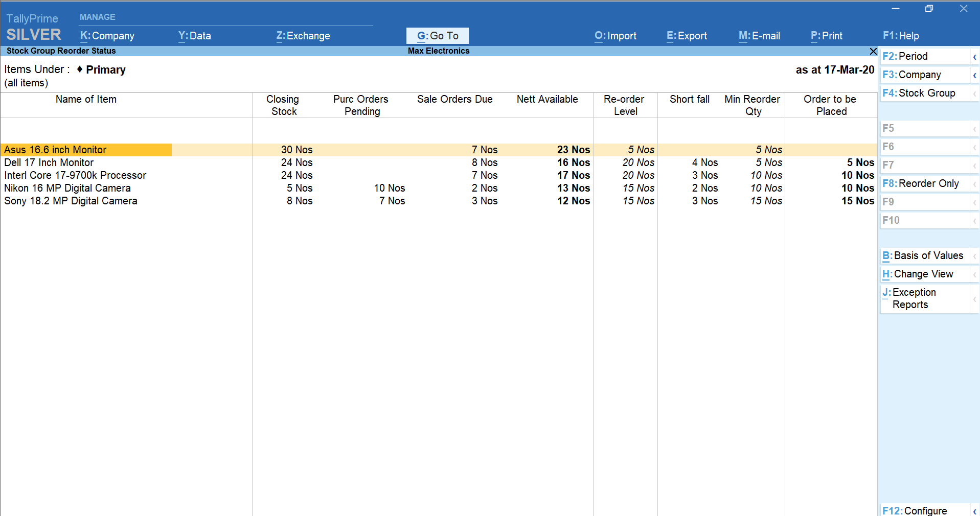Image resolution: width=980 pixels, height=516 pixels.
Task: Open the P Print menu
Action: click(826, 36)
